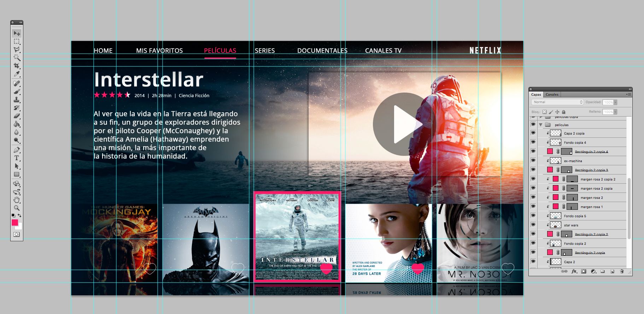This screenshot has width=644, height=314.
Task: Lock image pixels with brush icon
Action: click(x=551, y=112)
